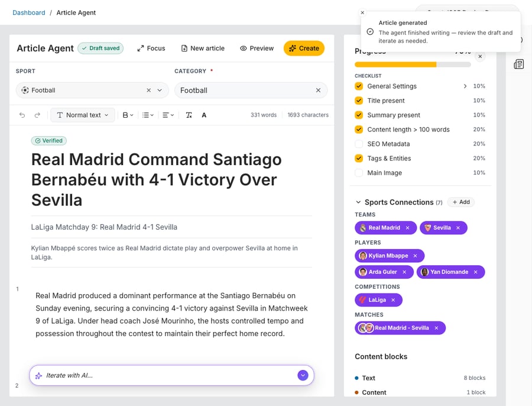Open the Bold formatting dropdown
This screenshot has height=406, width=532.
point(128,115)
